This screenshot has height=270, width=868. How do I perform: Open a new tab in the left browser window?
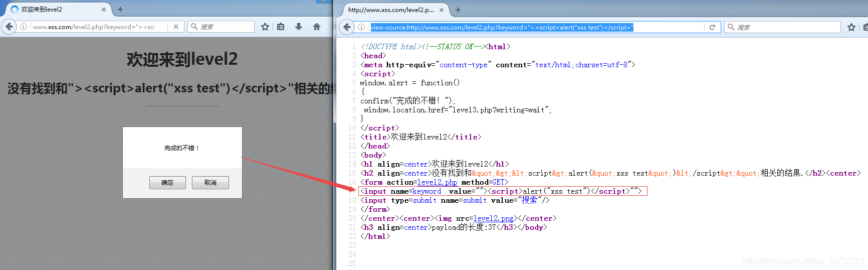point(120,9)
